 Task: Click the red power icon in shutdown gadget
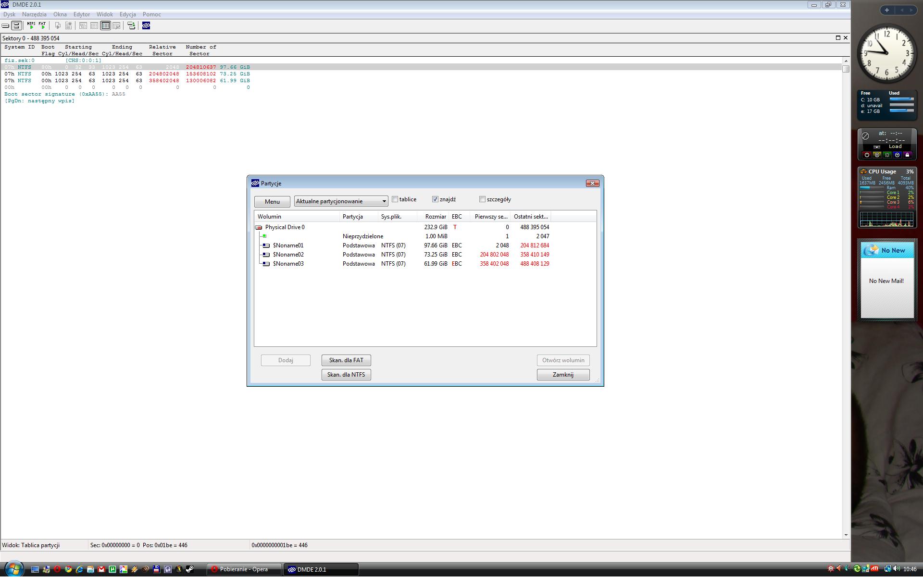867,155
